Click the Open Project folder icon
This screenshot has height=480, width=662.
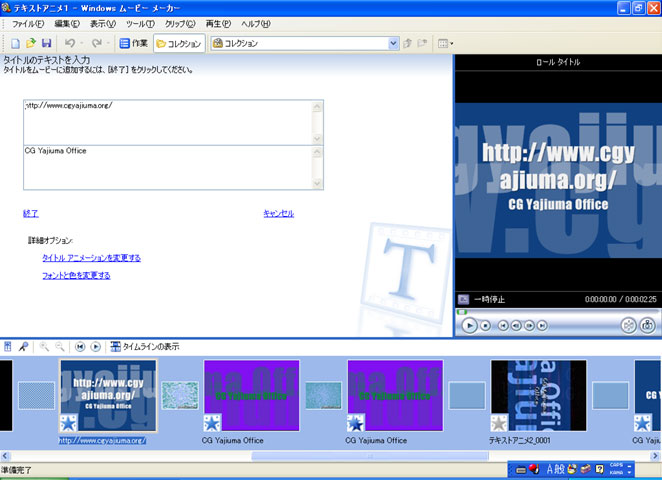point(31,44)
